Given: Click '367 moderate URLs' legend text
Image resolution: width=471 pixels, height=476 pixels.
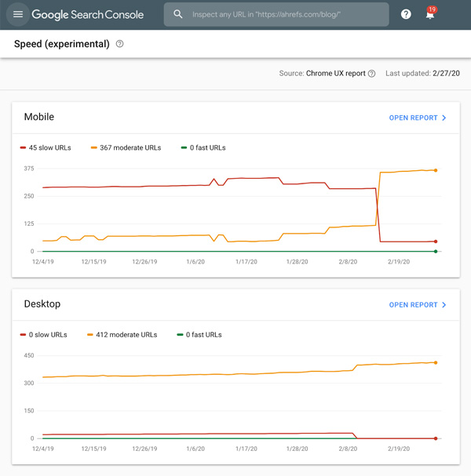Looking at the screenshot, I should pyautogui.click(x=130, y=148).
